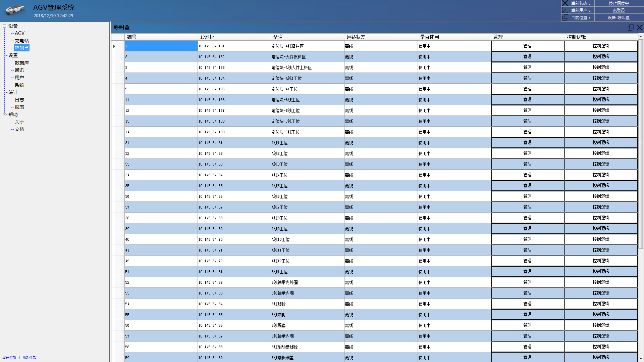Screen dimensions: 644x362
Task: Close the 呼叫盒 panel with X icon
Action: click(x=639, y=28)
